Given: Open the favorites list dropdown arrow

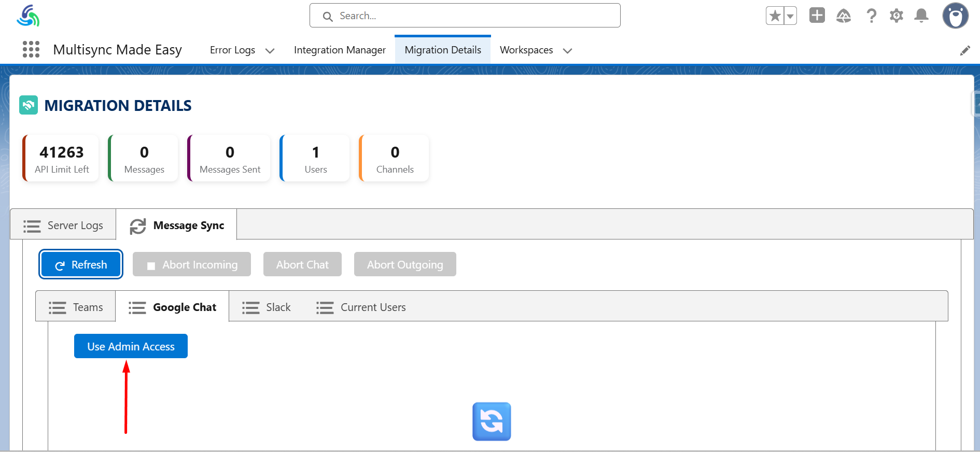Looking at the screenshot, I should (x=790, y=16).
